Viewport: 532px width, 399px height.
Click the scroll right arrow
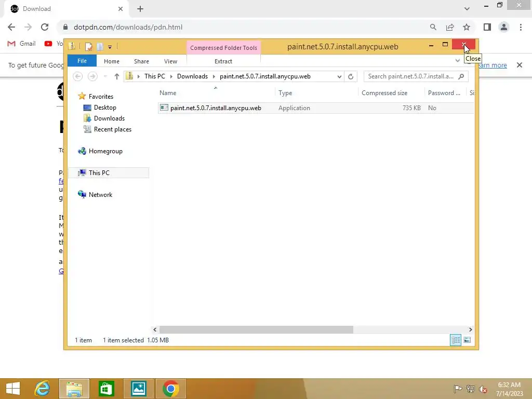pos(470,329)
